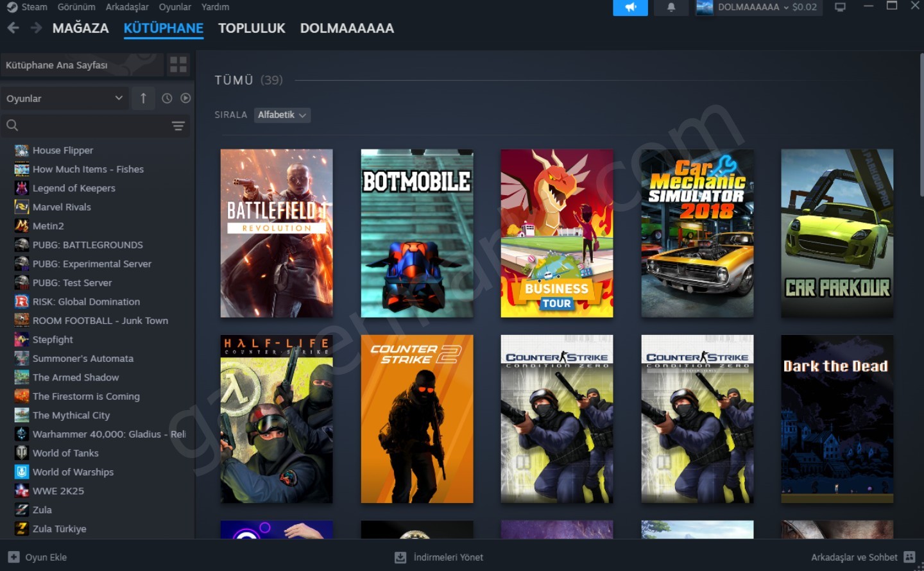Open the Arkadaşlar menu
The width and height of the screenshot is (924, 571).
[127, 7]
